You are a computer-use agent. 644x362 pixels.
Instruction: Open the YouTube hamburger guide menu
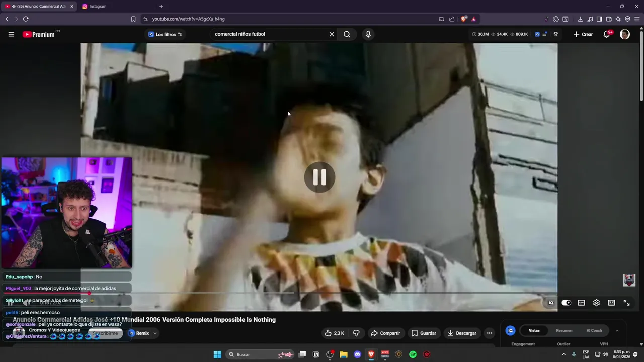pos(11,34)
